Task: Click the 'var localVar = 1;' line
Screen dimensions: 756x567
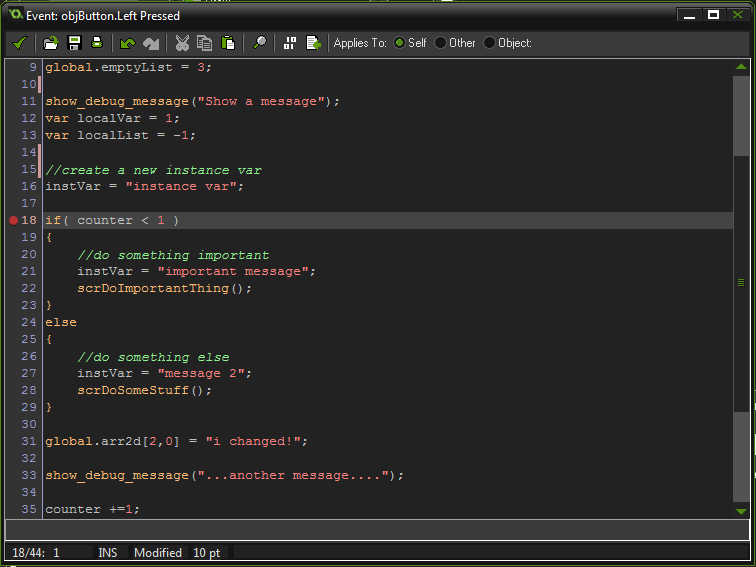Action: pos(112,118)
